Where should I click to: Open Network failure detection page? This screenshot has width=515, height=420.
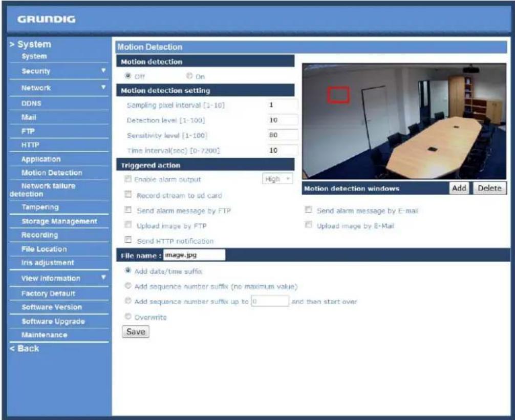click(x=42, y=190)
